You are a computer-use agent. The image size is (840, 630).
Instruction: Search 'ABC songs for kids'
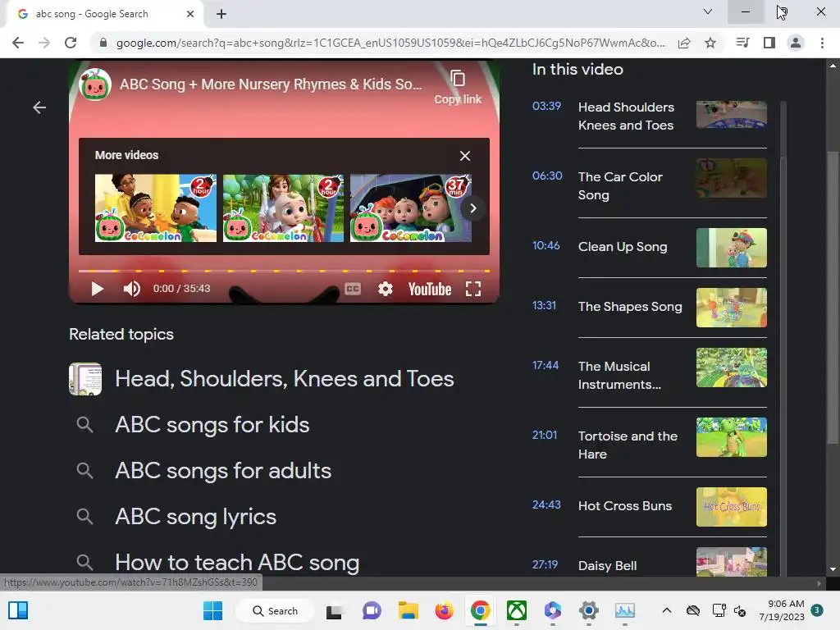coord(212,425)
